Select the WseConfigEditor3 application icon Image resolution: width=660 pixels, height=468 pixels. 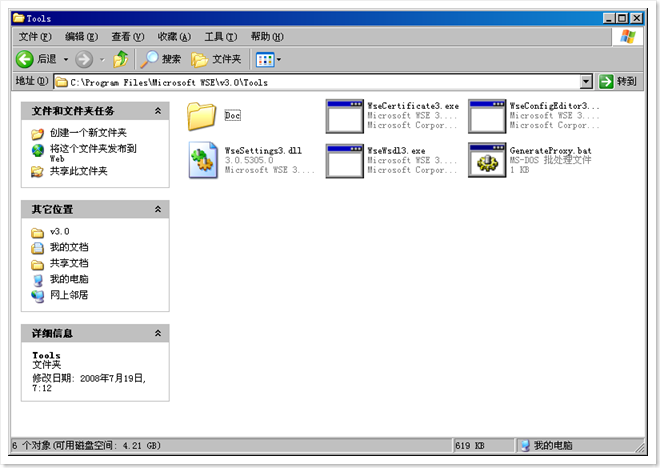(x=487, y=116)
